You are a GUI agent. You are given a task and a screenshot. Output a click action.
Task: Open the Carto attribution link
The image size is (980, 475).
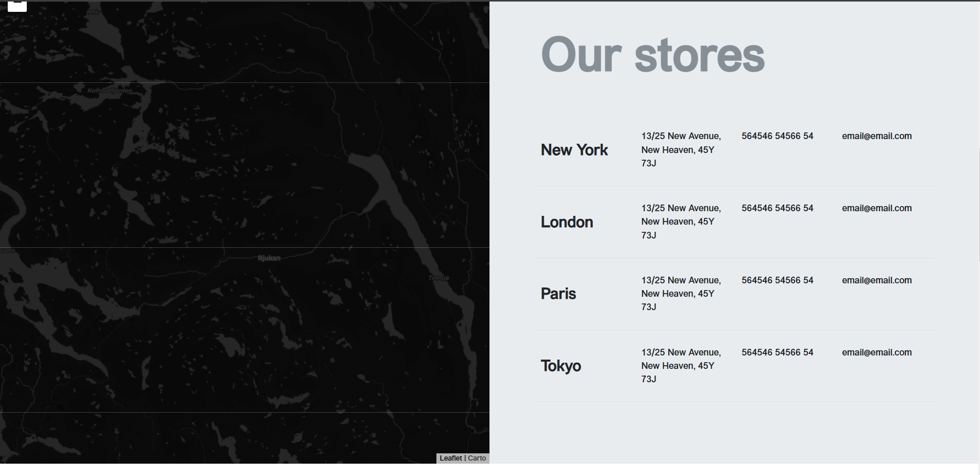point(477,458)
